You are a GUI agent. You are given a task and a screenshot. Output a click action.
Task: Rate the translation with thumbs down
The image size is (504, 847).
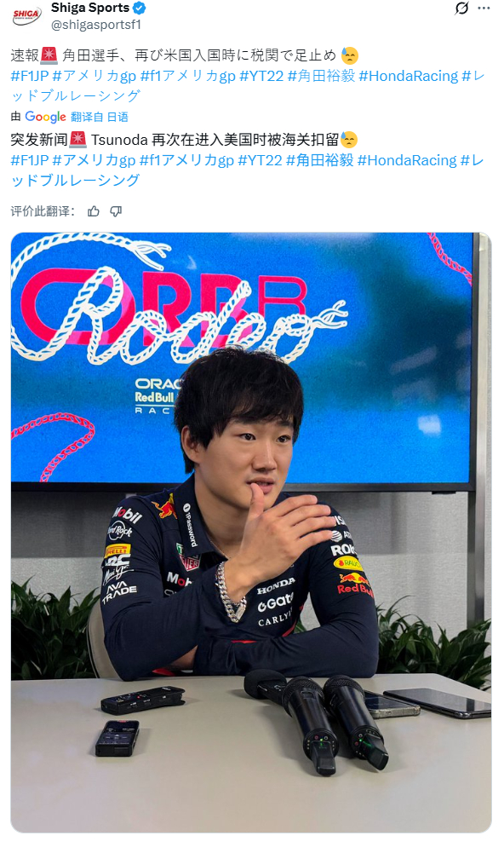tap(116, 211)
